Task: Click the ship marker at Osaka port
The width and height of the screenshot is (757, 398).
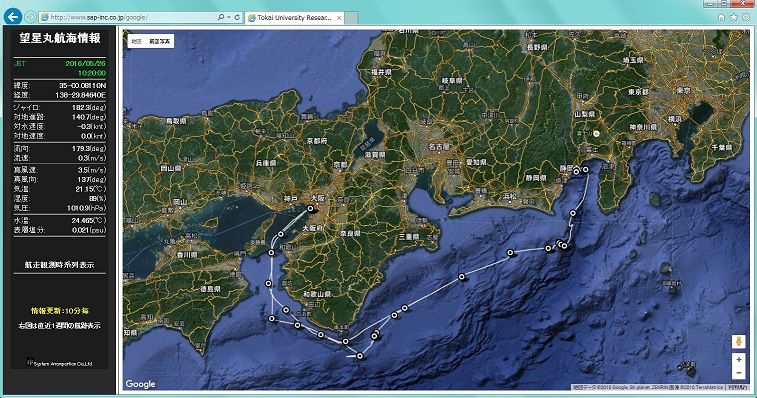Action: click(311, 209)
